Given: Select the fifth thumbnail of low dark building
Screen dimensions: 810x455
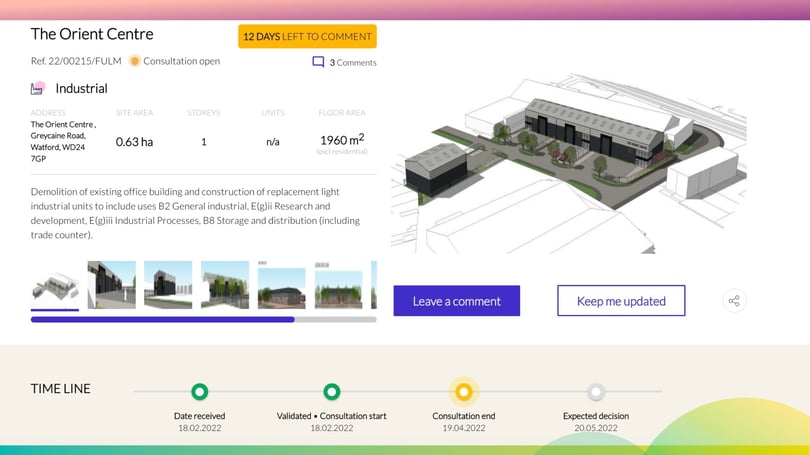Looking at the screenshot, I should pyautogui.click(x=282, y=285).
